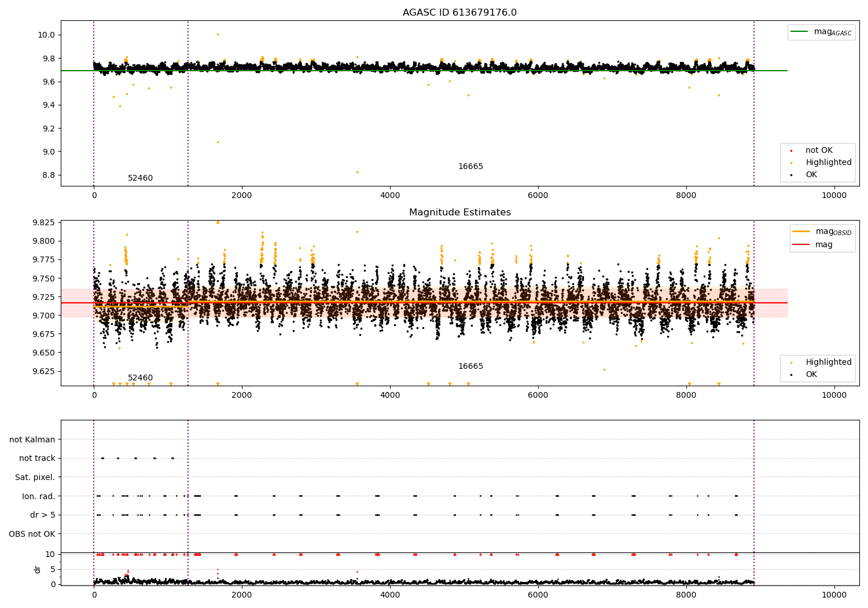Click the "16665" annotation in Magnitude Estimates plot
Viewport: 868px width, 608px height.
[x=470, y=367]
